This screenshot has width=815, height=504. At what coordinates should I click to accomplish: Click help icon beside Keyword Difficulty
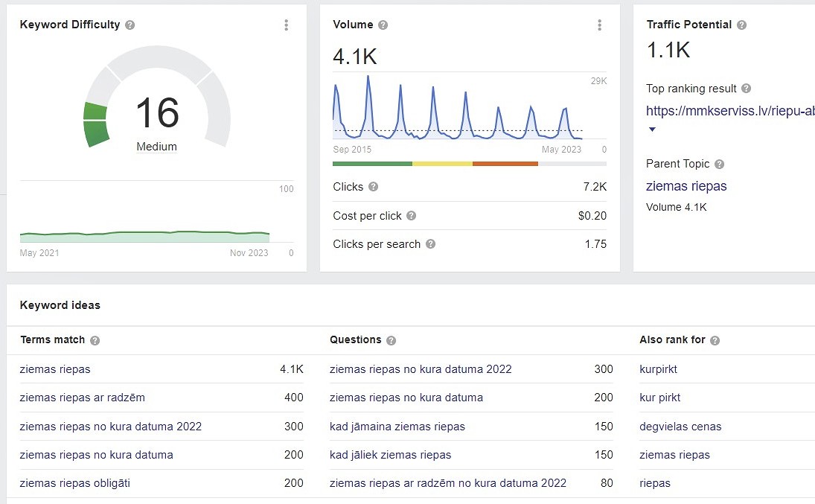tap(130, 25)
